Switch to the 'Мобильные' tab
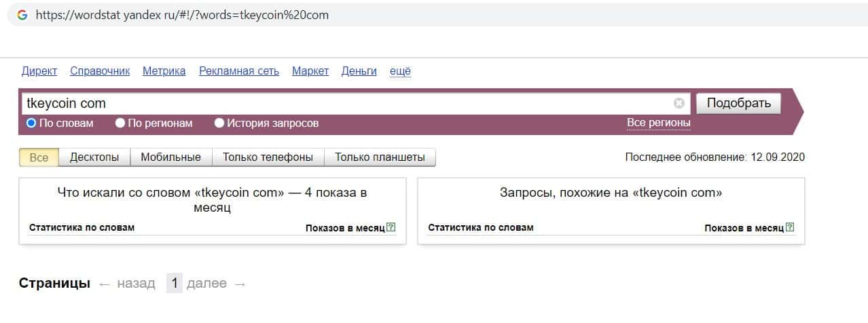This screenshot has width=868, height=323. click(170, 157)
